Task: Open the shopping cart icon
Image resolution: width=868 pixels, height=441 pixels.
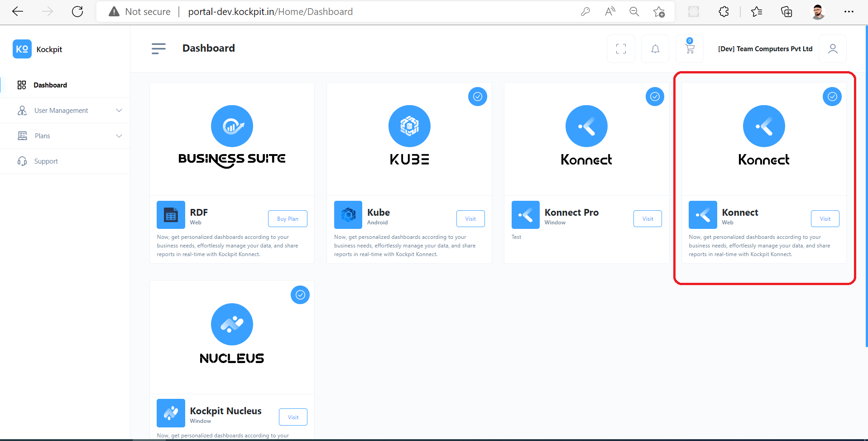Action: coord(690,48)
